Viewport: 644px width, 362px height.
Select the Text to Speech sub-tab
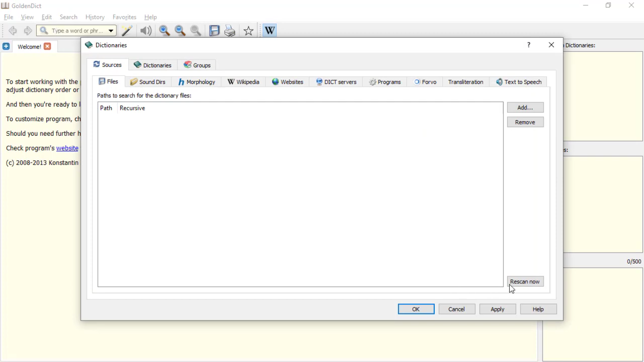tap(519, 82)
